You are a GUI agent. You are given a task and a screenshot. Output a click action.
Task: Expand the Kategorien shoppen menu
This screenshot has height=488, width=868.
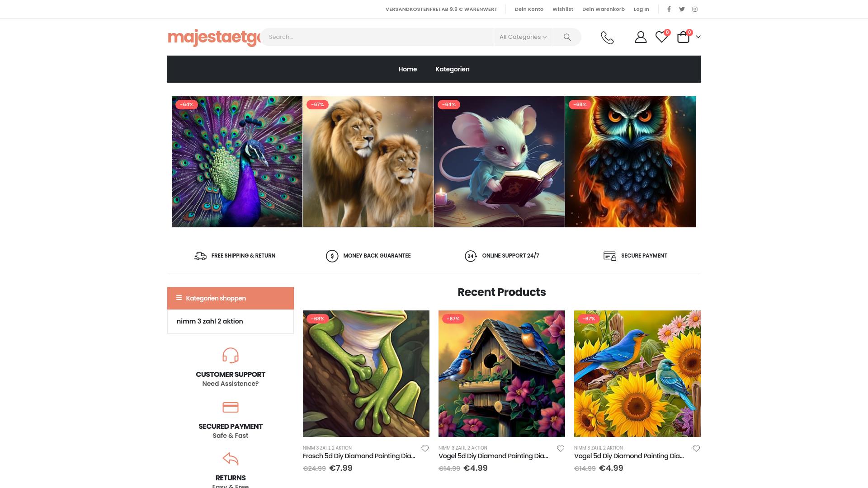click(x=230, y=298)
